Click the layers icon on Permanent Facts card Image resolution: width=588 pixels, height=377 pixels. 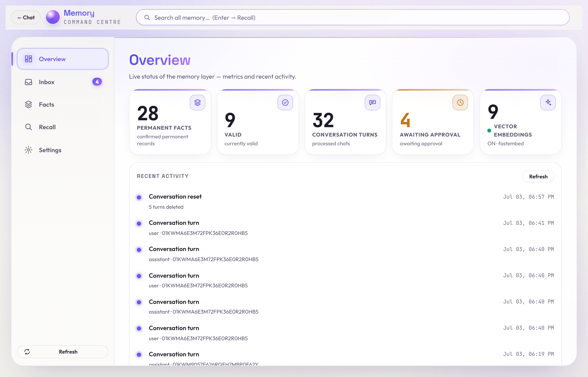click(x=197, y=103)
